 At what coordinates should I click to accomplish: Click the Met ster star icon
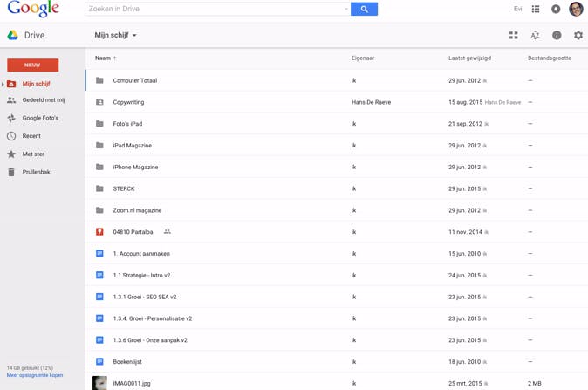(11, 154)
